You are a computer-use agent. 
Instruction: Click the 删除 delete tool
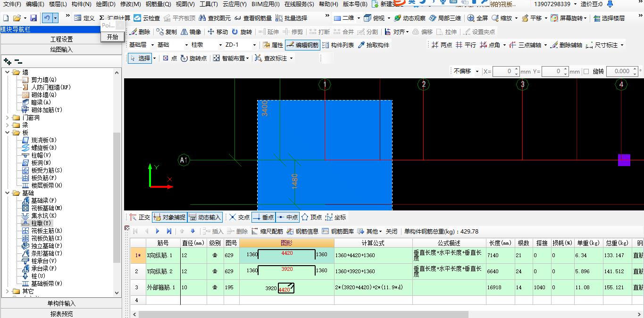pos(140,32)
